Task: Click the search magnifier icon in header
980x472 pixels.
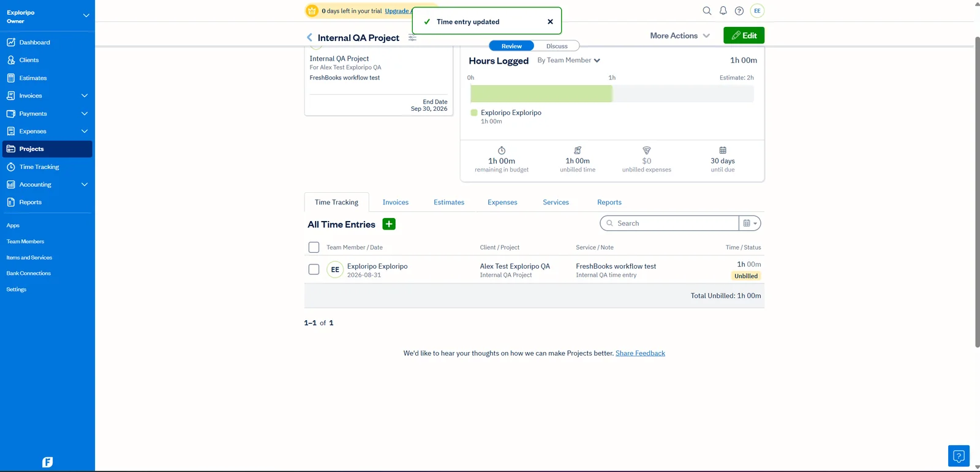Action: pyautogui.click(x=707, y=10)
